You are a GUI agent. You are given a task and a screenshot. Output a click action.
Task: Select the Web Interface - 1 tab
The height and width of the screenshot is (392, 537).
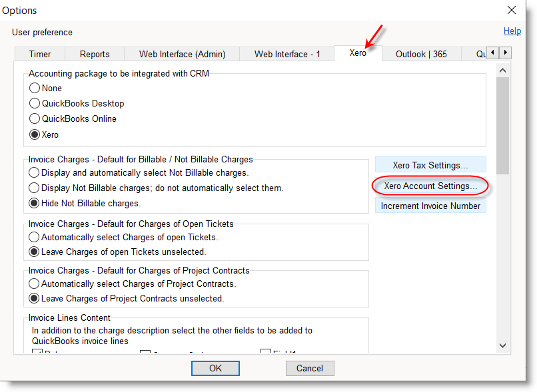(x=286, y=54)
